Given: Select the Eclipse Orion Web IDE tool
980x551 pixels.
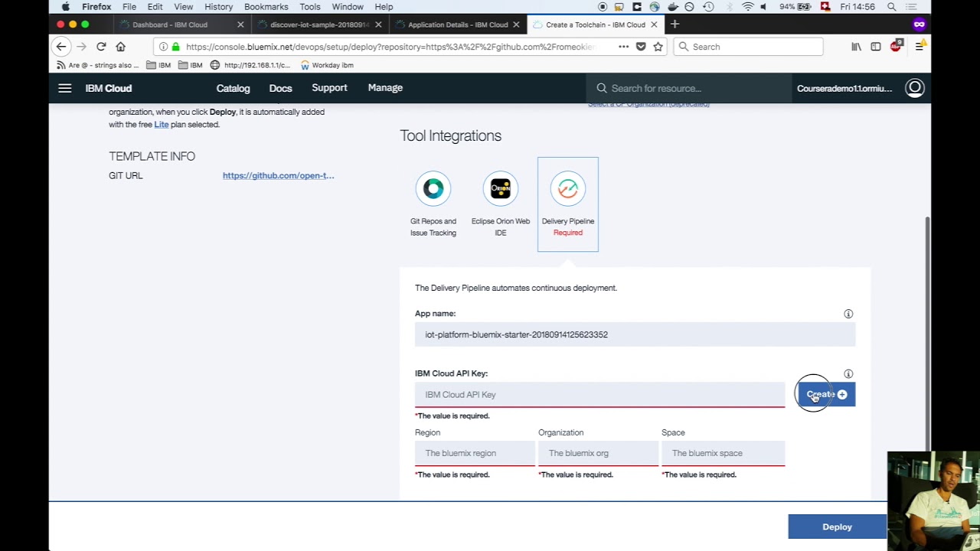Looking at the screenshot, I should (501, 204).
